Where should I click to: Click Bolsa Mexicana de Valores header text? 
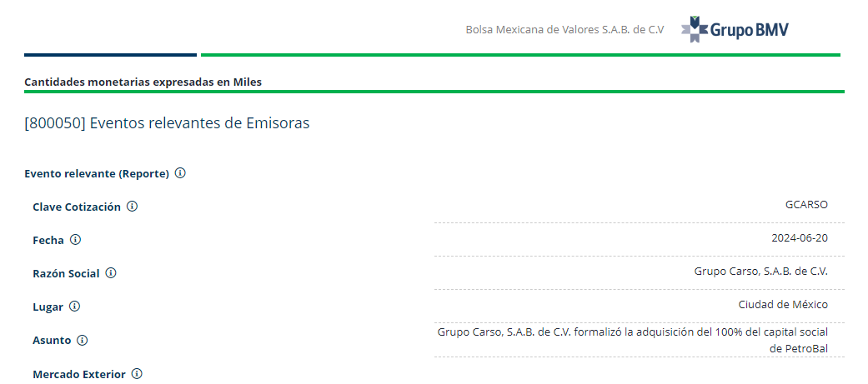pos(564,30)
